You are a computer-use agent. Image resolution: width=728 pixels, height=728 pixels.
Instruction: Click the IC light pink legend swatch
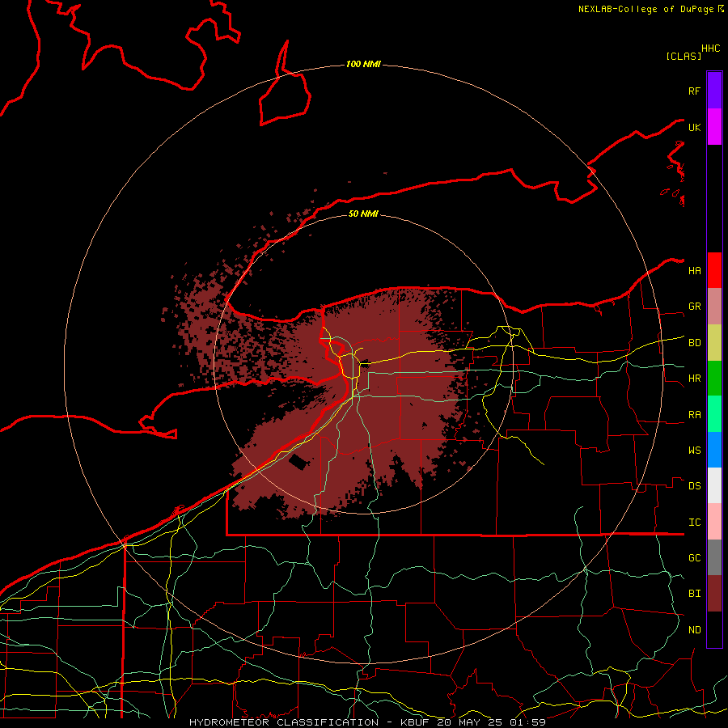pyautogui.click(x=714, y=522)
